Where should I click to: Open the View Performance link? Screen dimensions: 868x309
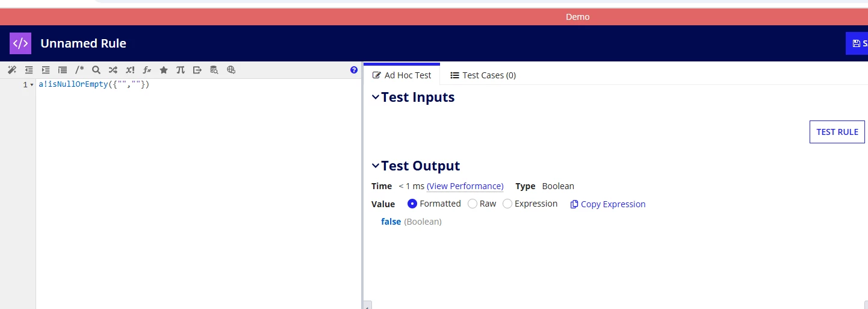[x=465, y=186]
